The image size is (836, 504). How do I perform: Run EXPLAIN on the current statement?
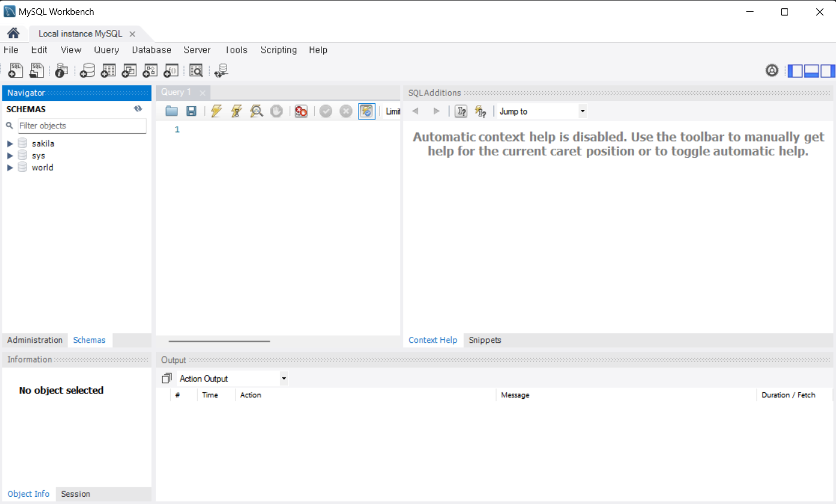click(256, 111)
